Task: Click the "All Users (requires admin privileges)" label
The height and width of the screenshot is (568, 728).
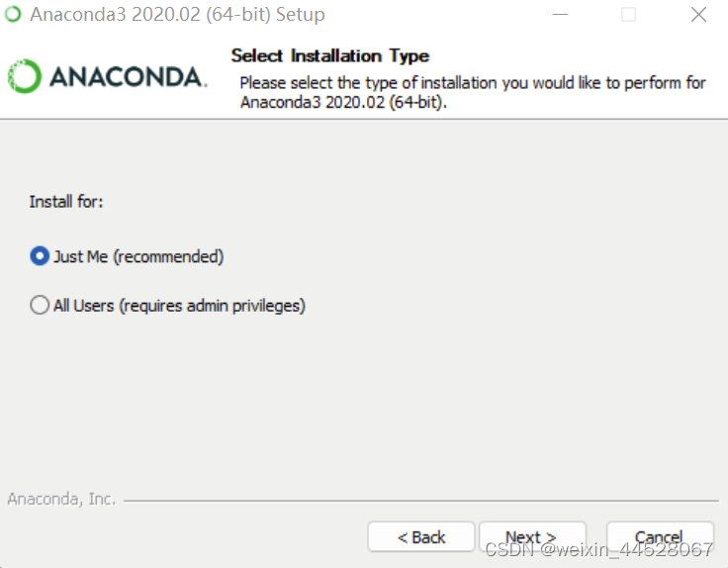Action: tap(179, 306)
